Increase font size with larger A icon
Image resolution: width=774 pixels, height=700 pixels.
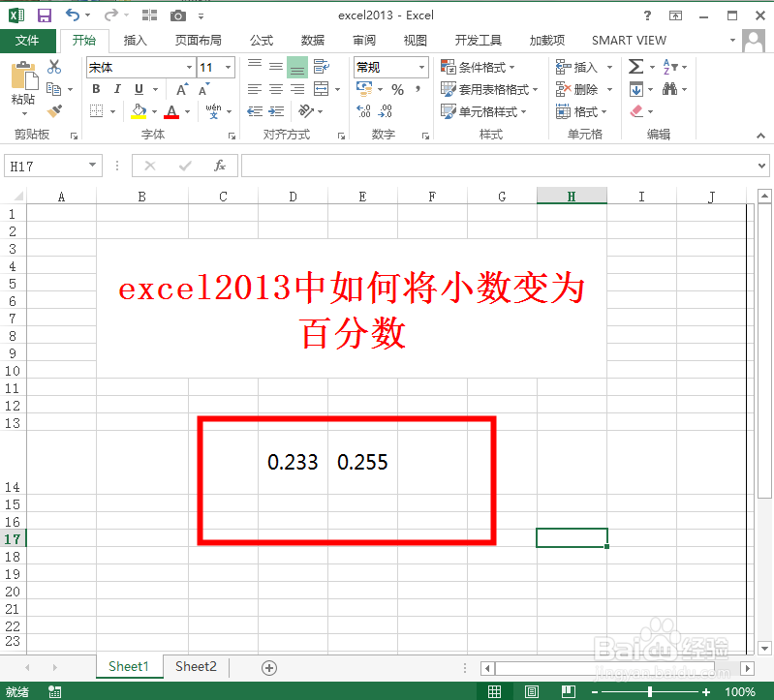(182, 90)
